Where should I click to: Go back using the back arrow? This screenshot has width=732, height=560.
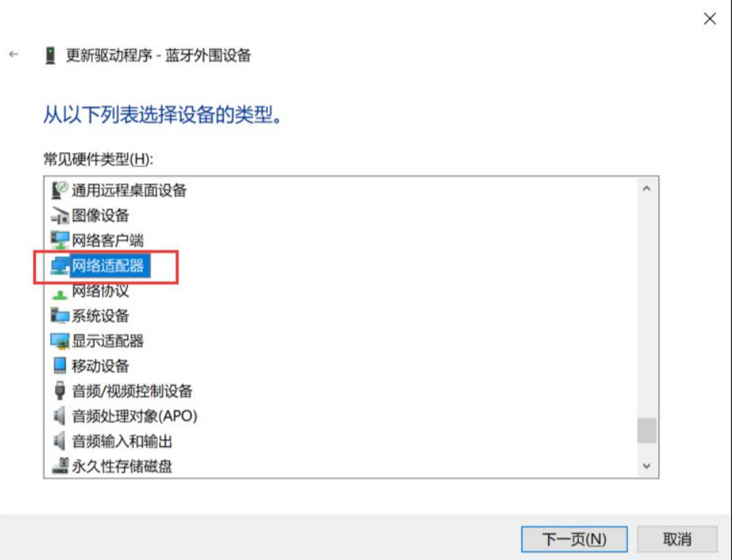14,54
